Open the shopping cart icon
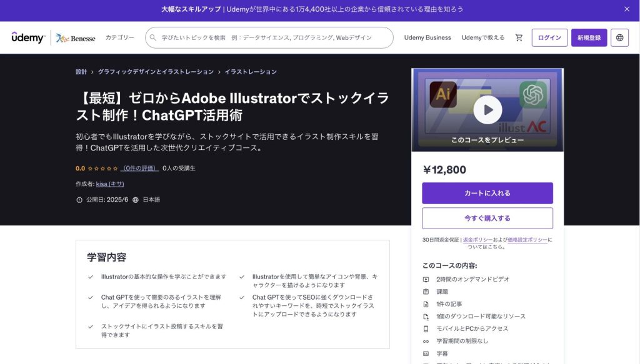 (519, 37)
